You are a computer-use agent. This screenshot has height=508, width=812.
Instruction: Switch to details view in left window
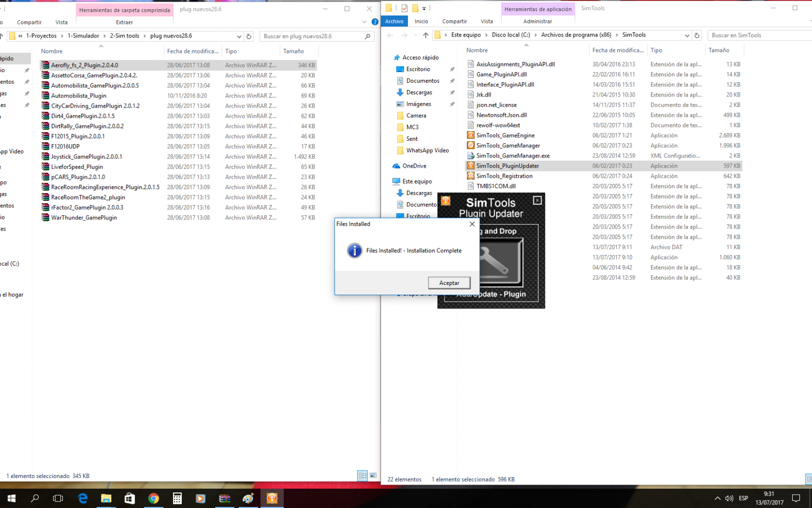coord(362,475)
